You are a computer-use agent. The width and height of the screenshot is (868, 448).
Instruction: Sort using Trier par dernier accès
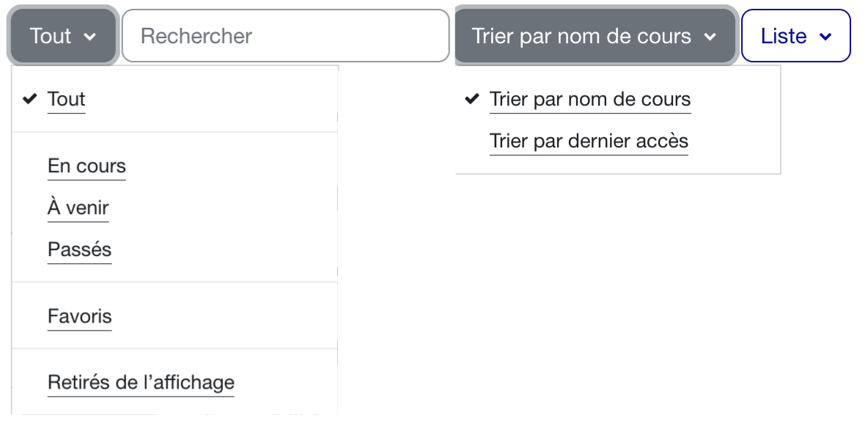click(x=589, y=142)
